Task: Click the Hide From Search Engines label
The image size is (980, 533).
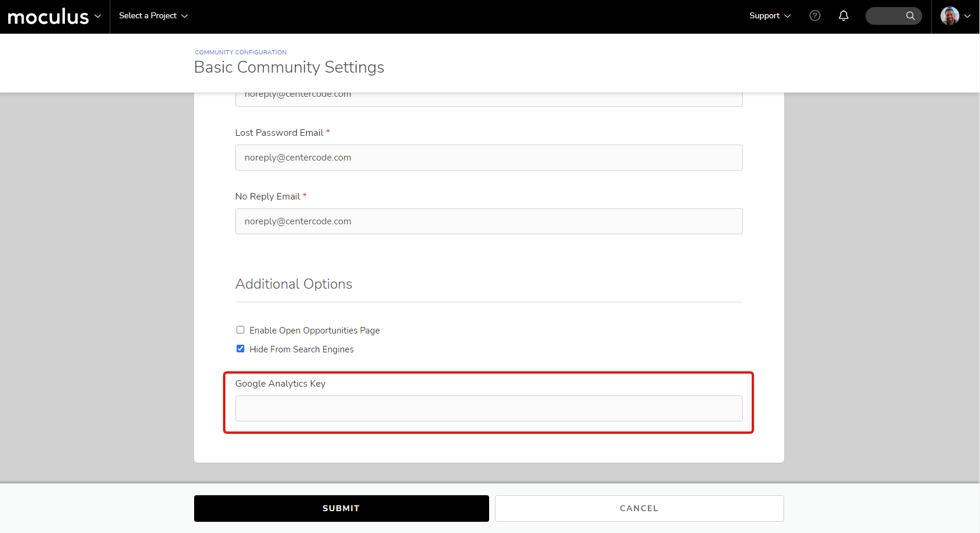Action: (x=301, y=349)
